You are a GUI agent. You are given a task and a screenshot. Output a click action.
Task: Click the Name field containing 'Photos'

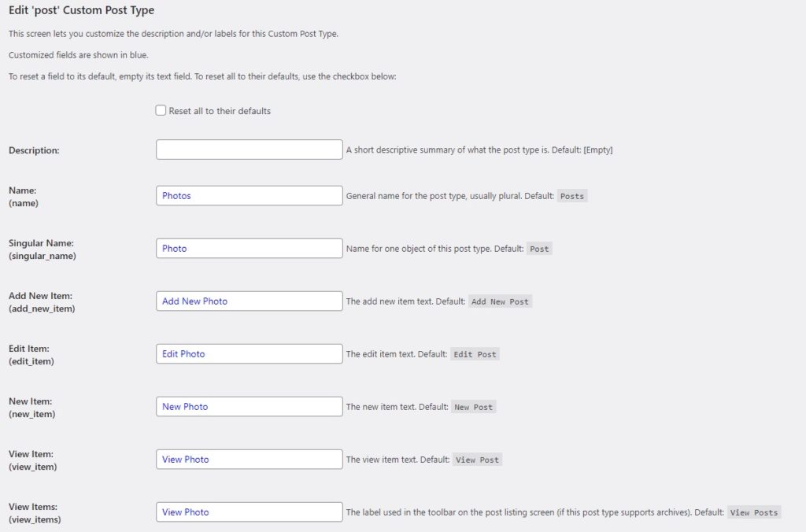[x=250, y=196]
